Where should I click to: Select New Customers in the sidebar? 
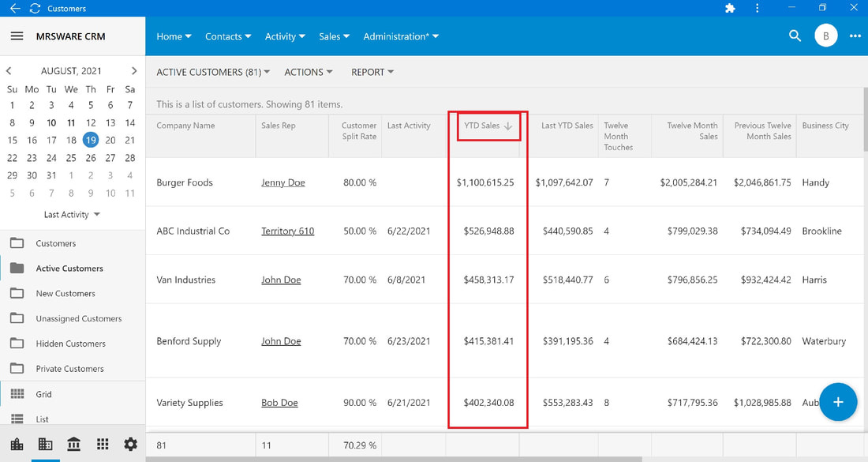(x=65, y=294)
